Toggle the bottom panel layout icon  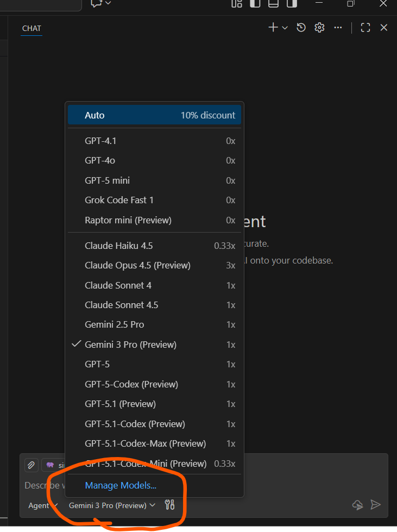(x=273, y=3)
